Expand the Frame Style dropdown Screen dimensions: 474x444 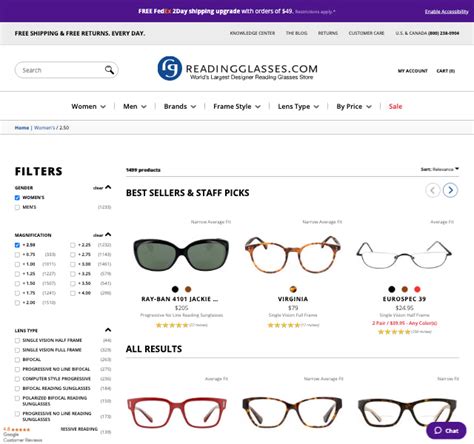click(x=237, y=106)
